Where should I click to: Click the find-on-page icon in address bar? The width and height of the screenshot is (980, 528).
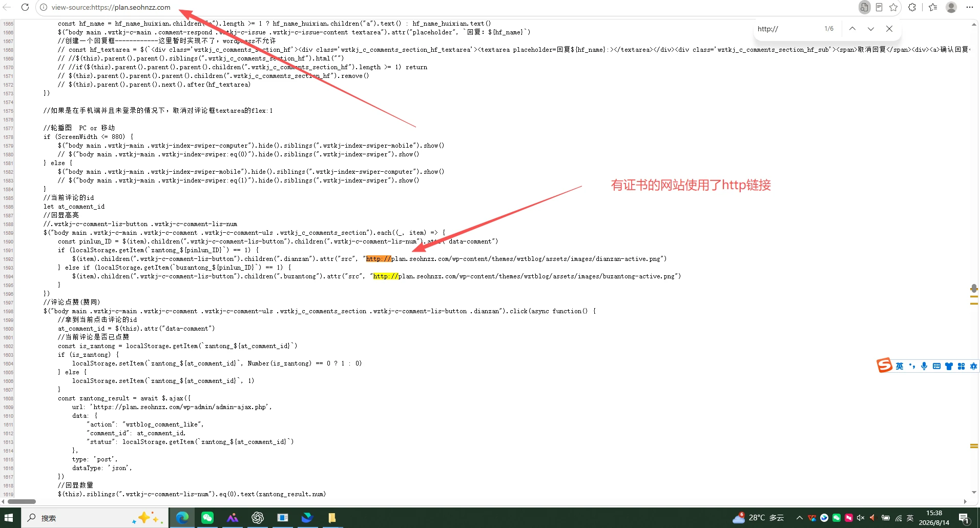click(864, 7)
